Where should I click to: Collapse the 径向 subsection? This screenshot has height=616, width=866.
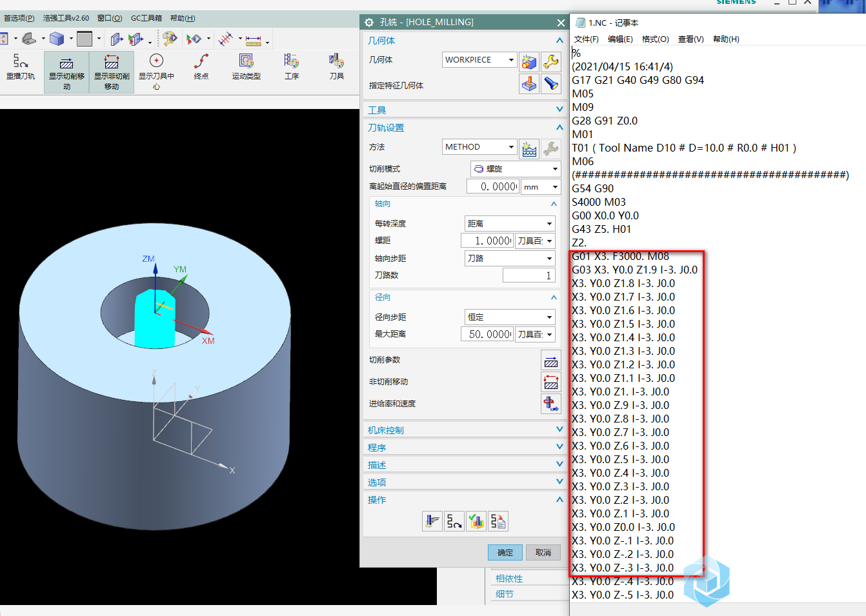(x=554, y=297)
